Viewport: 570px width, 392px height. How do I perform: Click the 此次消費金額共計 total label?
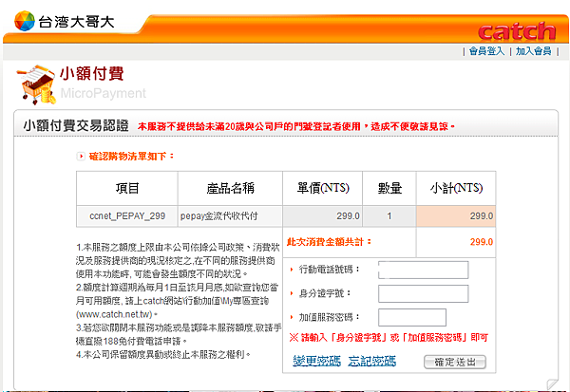coord(329,242)
